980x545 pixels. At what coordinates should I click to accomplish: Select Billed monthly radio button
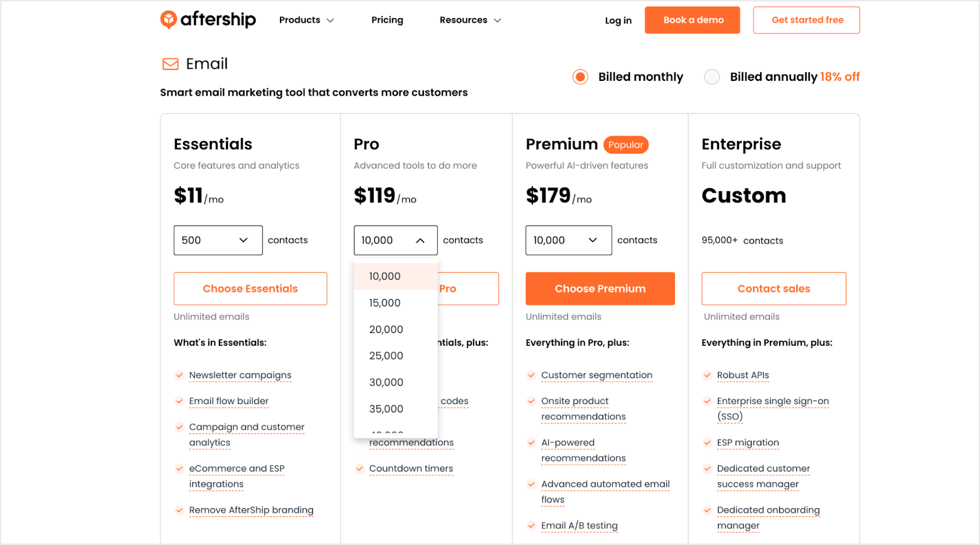pyautogui.click(x=581, y=77)
